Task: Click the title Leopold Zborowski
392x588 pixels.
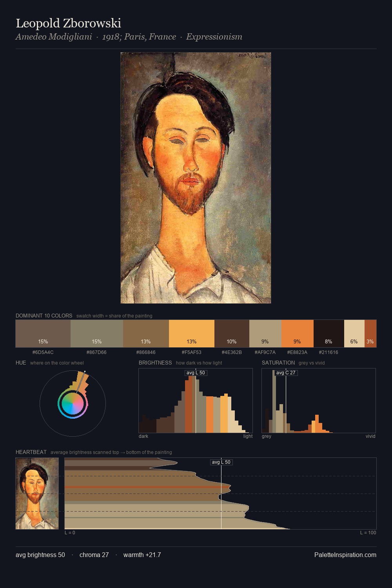Action: (68, 23)
